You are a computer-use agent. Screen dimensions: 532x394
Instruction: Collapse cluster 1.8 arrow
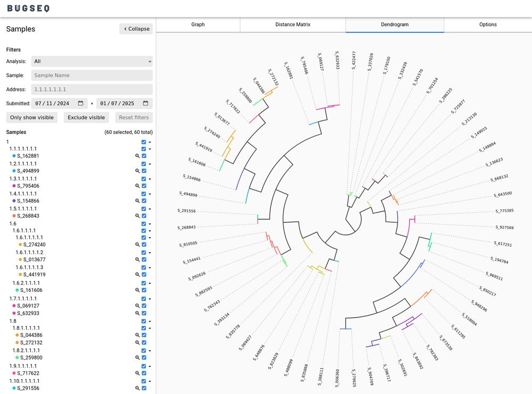150,322
